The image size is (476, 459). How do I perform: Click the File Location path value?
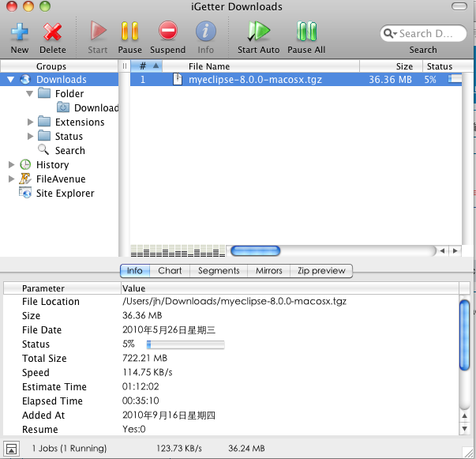coord(234,301)
